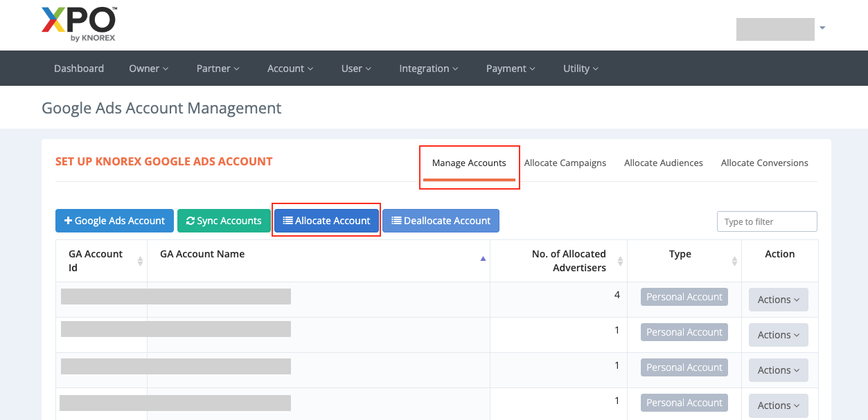868x420 pixels.
Task: Expand the Owner menu
Action: (148, 69)
